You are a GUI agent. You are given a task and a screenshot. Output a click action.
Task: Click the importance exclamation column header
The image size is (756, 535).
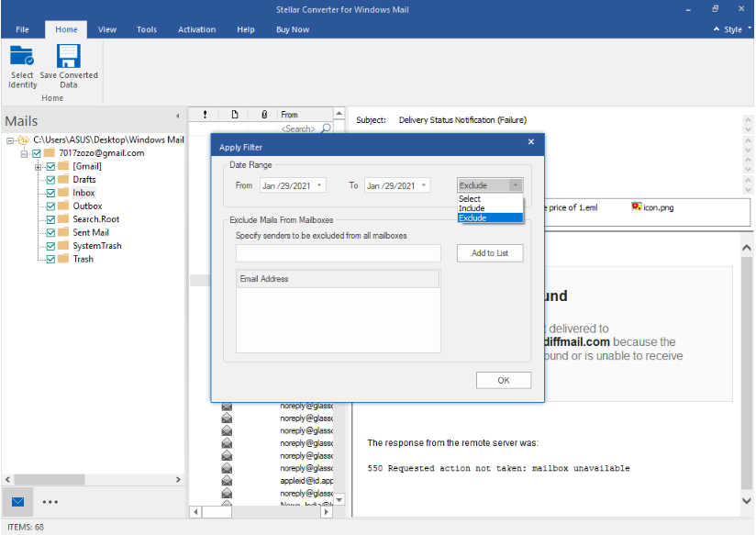tap(205, 115)
